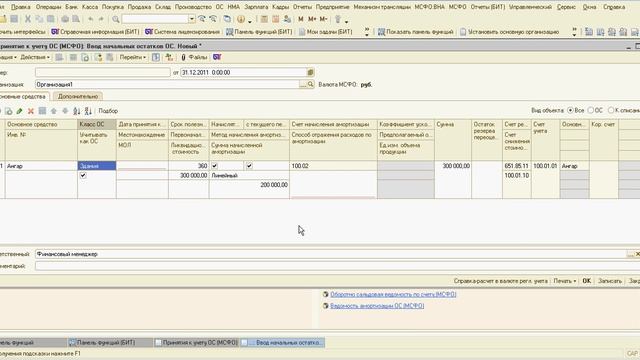The height and width of the screenshot is (360, 640).
Task: Click the 'Линейный' amortization method cell
Action: click(x=249, y=175)
